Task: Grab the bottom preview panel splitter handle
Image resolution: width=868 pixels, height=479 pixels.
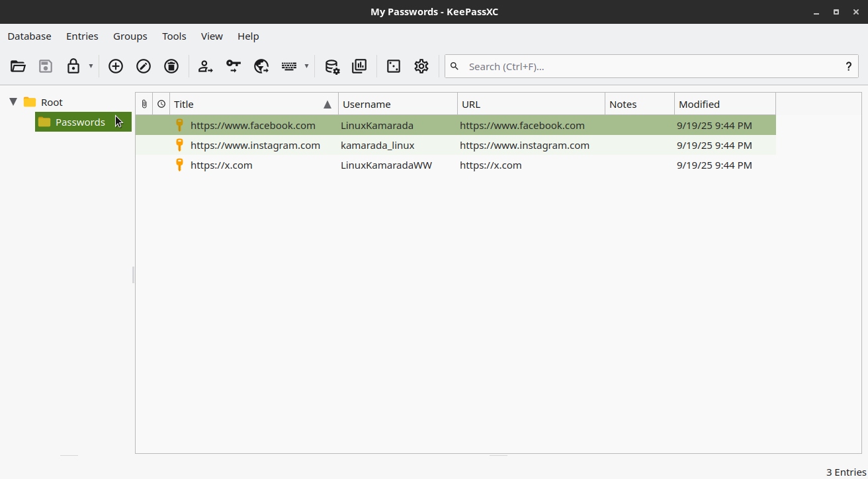Action: click(x=498, y=455)
